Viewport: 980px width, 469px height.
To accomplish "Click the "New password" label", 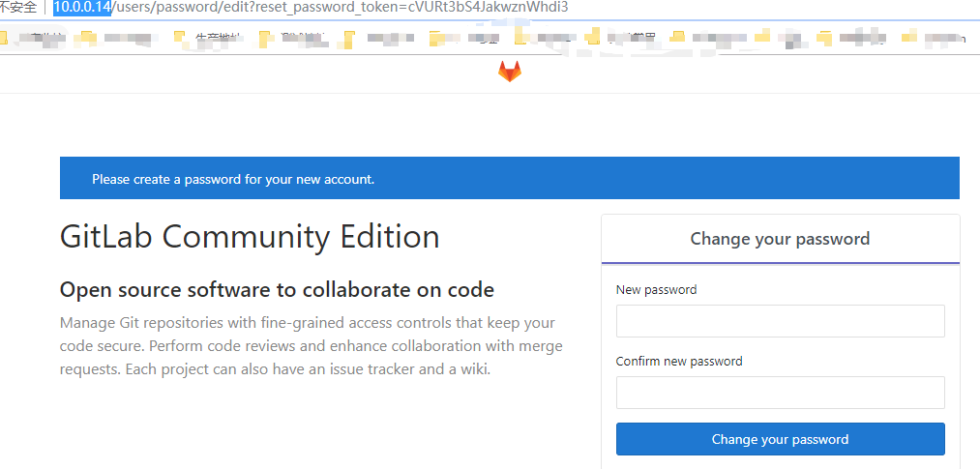I will coord(656,290).
